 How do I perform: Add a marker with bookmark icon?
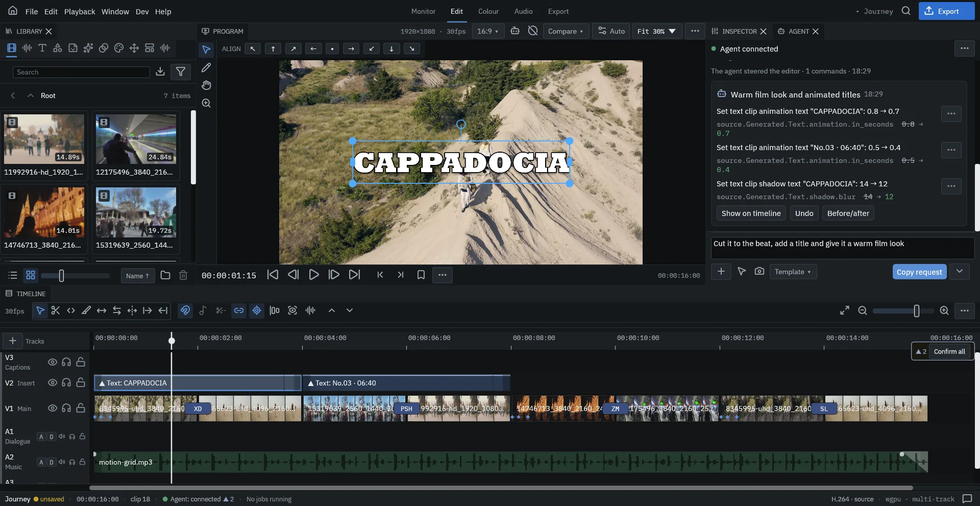click(x=421, y=275)
